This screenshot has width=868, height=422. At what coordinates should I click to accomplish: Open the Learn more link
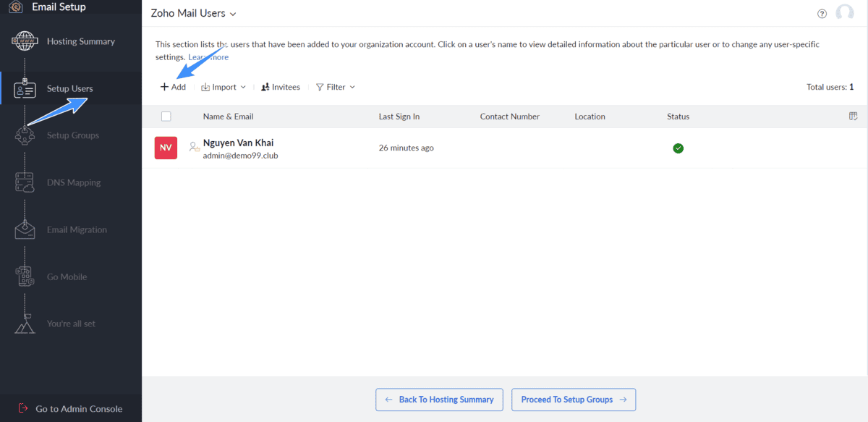point(208,57)
